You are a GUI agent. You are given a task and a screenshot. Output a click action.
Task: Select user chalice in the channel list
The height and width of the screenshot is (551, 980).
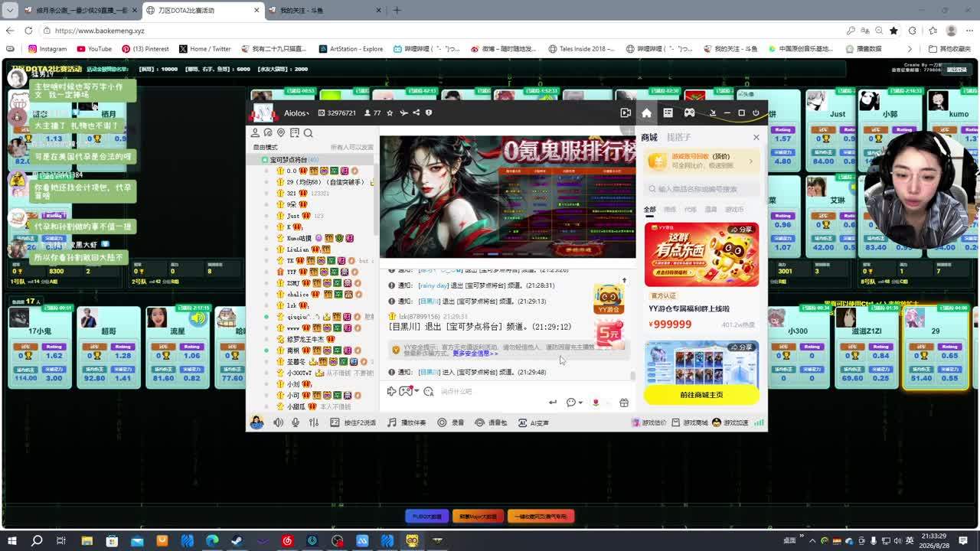[x=298, y=295]
